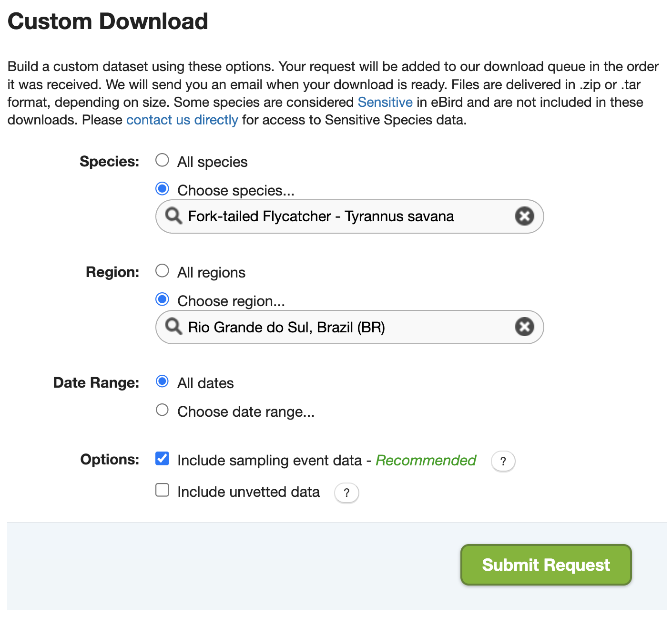Select the All regions radio button
The image size is (672, 617).
(163, 271)
